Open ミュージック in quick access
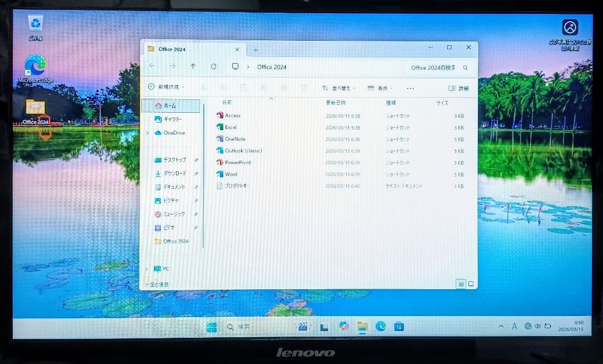Viewport: 603px width, 364px height. pyautogui.click(x=173, y=214)
